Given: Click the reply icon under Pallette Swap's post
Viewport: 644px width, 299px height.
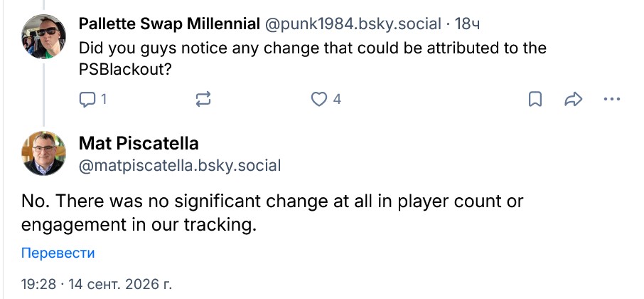Looking at the screenshot, I should tap(87, 100).
